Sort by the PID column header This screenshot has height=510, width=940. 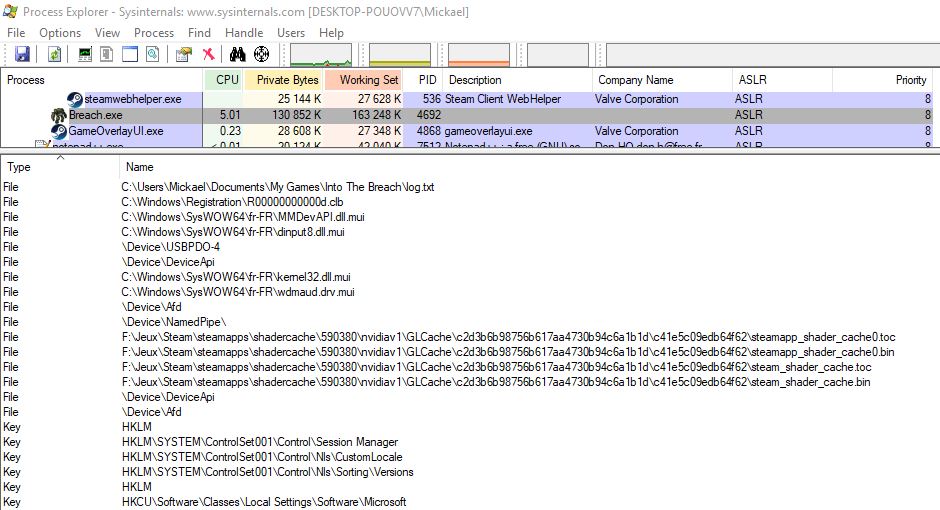point(423,80)
